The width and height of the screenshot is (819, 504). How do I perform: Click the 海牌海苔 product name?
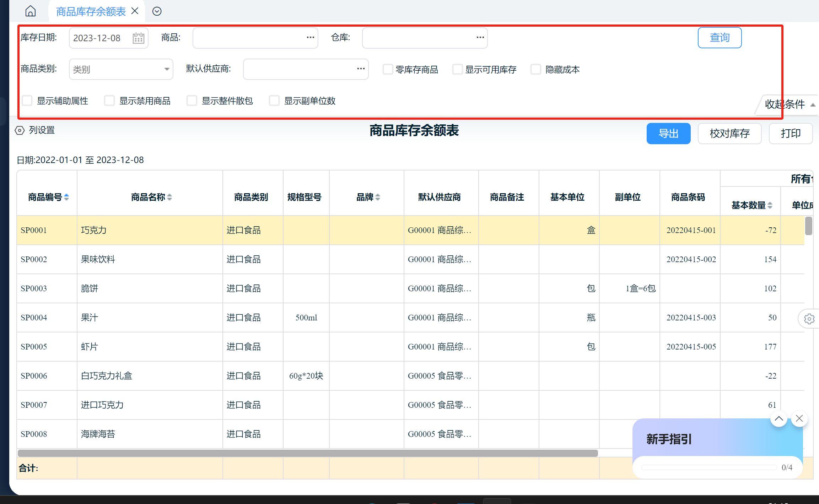point(98,434)
